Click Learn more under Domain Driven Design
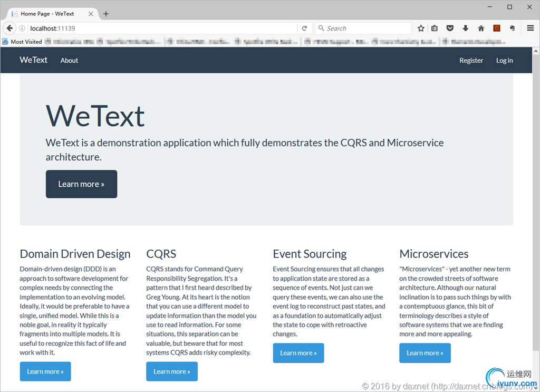This screenshot has height=392, width=540. pos(45,371)
